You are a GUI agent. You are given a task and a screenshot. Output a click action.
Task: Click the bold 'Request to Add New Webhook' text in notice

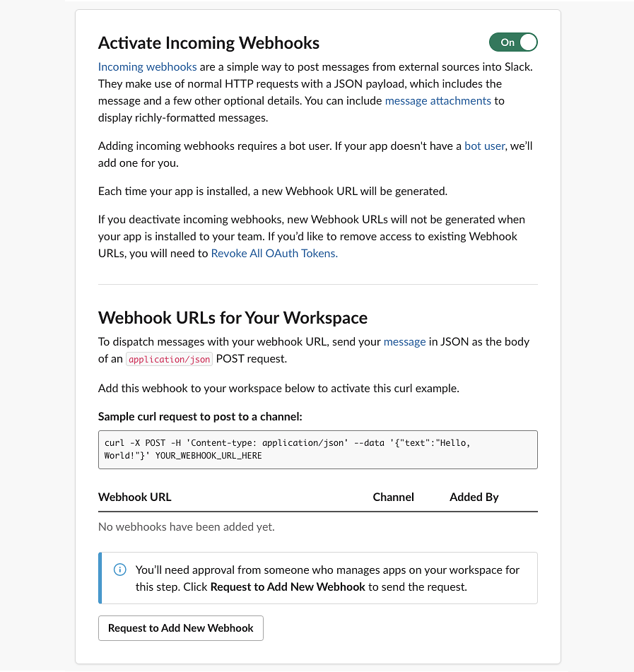(x=288, y=586)
